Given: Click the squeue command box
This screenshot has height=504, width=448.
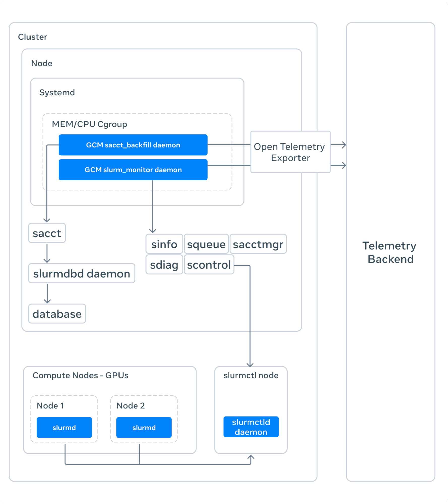Looking at the screenshot, I should tap(206, 244).
